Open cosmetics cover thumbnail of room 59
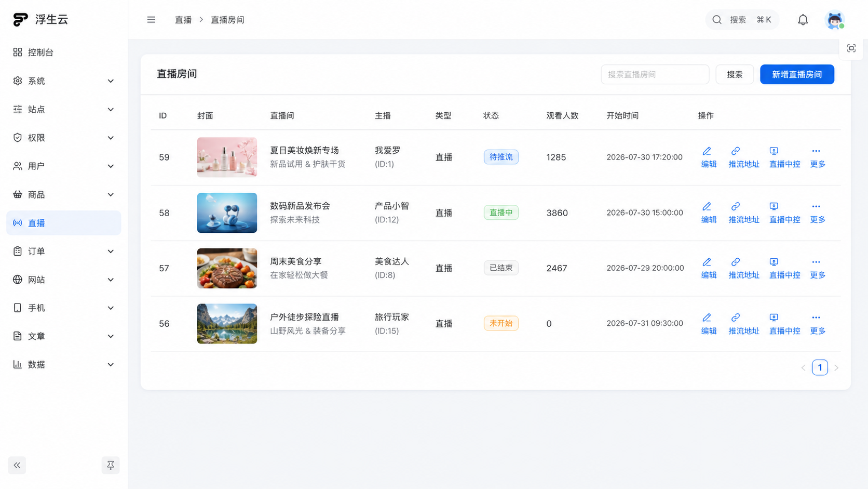Screen dimensions: 868x489 point(227,157)
